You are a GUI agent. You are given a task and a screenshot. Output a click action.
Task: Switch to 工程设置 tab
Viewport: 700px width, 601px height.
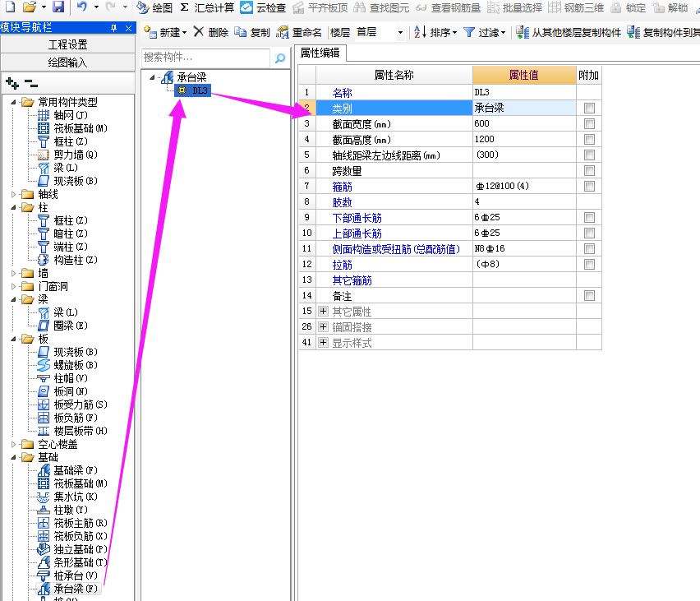(x=68, y=44)
